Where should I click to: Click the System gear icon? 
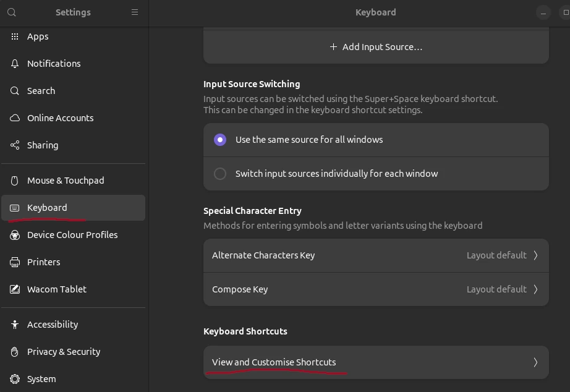coord(15,379)
